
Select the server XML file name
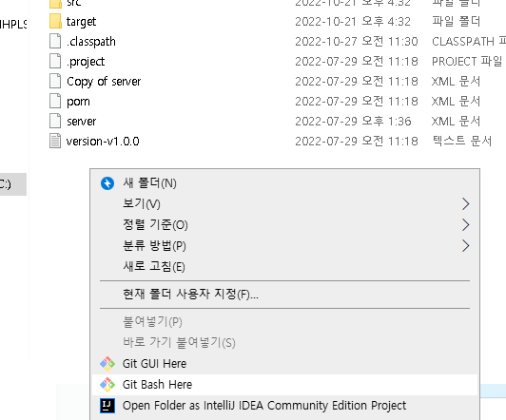pyautogui.click(x=82, y=122)
